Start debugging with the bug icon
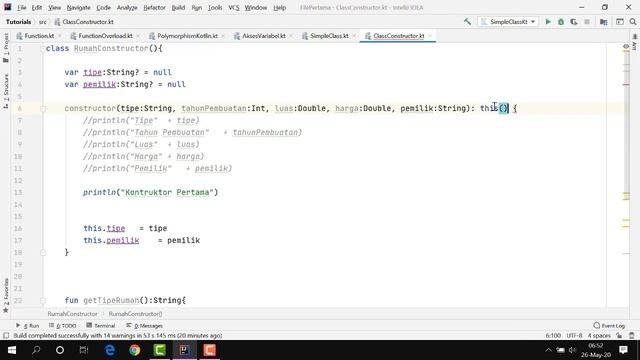 [561, 22]
